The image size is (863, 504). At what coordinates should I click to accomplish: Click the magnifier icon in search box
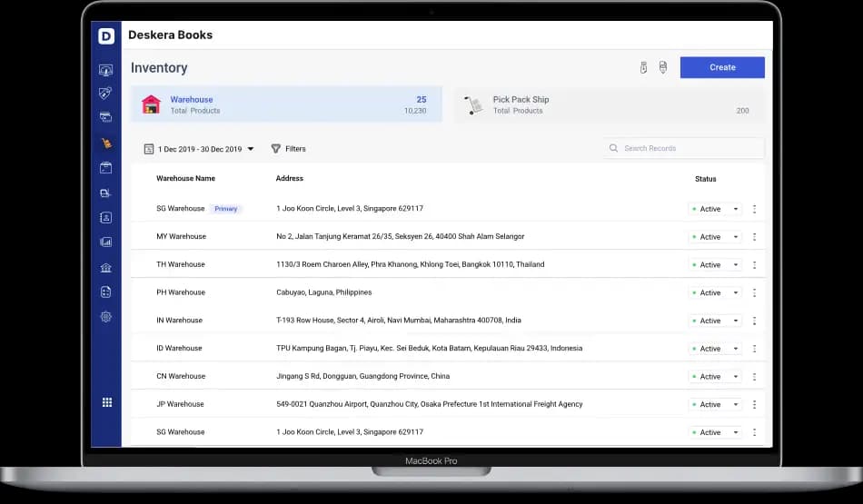tap(613, 148)
